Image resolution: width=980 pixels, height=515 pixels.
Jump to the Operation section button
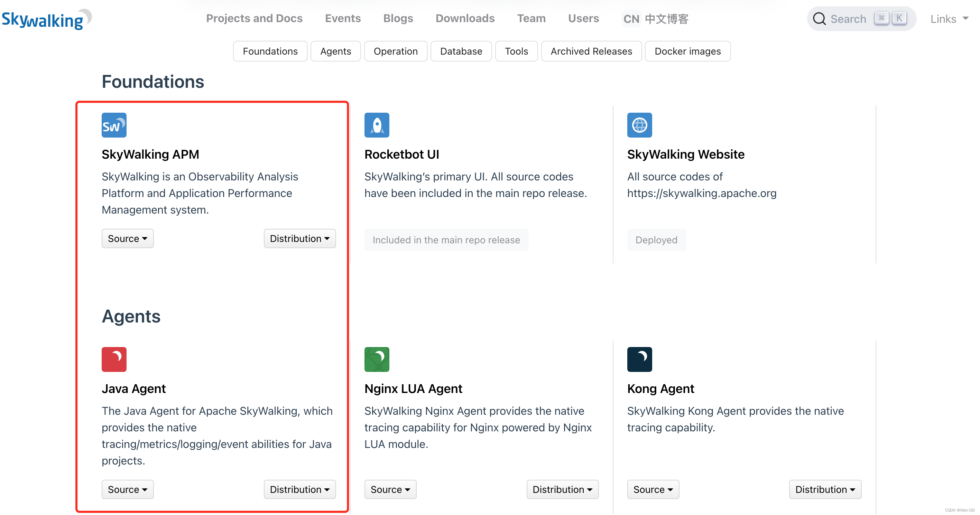tap(396, 51)
